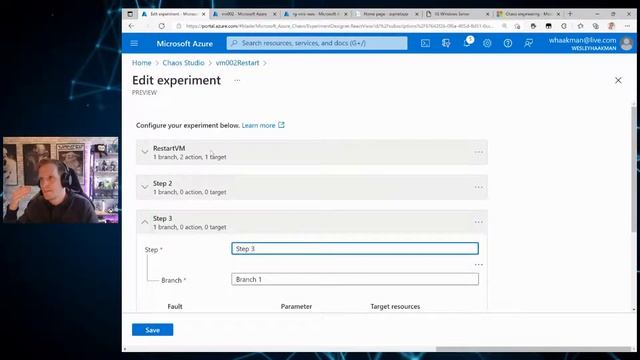
Task: Edit the Branch name field containing Branch 1
Action: 355,279
